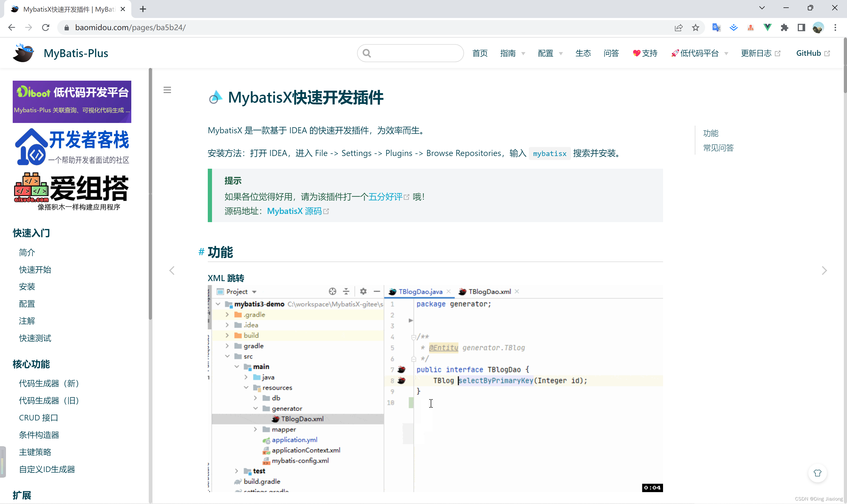Share this page via share icon
Image resolution: width=847 pixels, height=504 pixels.
click(678, 28)
